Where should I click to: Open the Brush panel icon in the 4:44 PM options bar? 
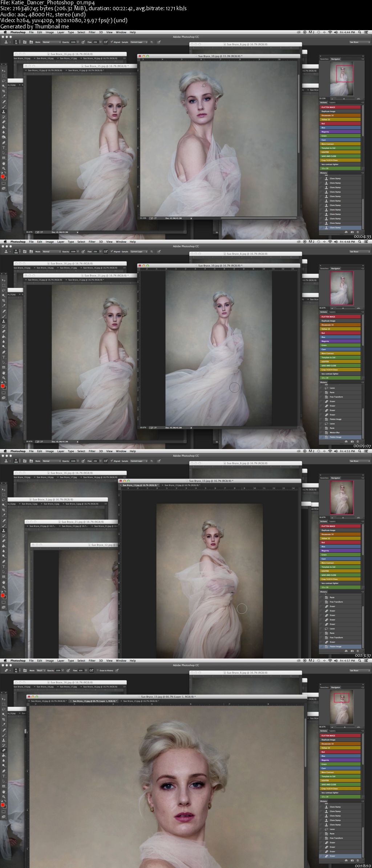tap(25, 42)
